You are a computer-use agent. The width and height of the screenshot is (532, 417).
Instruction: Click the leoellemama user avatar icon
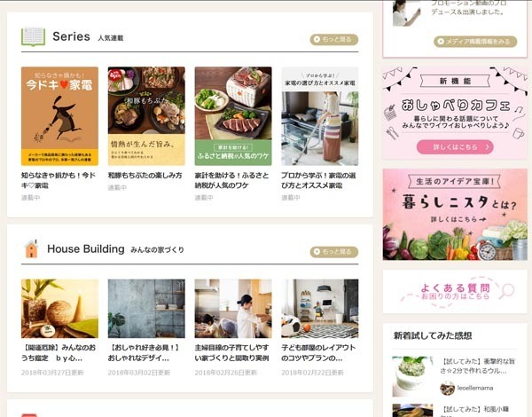click(x=447, y=388)
